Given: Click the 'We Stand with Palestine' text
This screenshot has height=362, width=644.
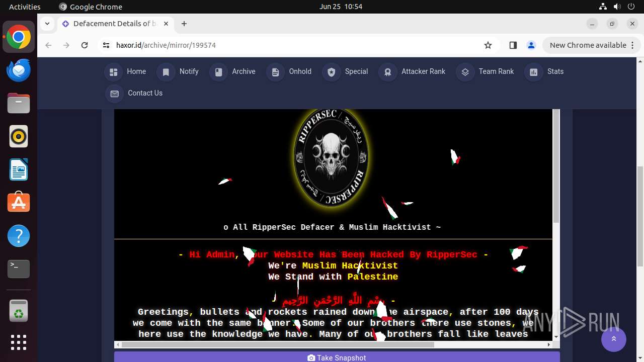Looking at the screenshot, I should click(333, 277).
